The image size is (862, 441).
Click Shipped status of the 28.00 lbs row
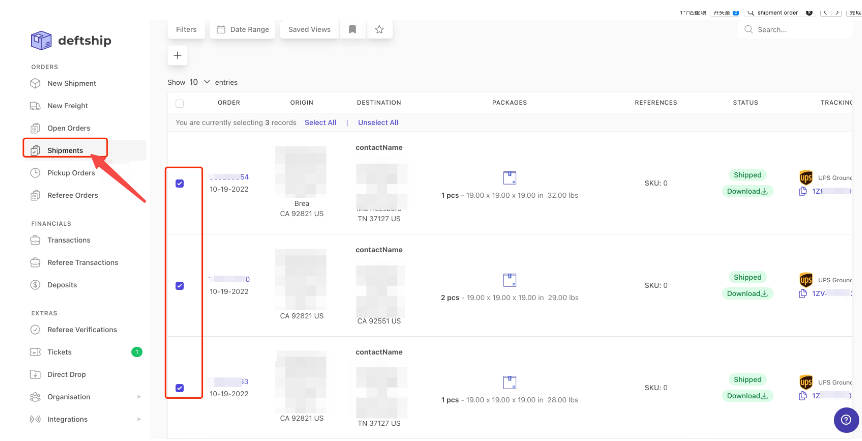[747, 379]
